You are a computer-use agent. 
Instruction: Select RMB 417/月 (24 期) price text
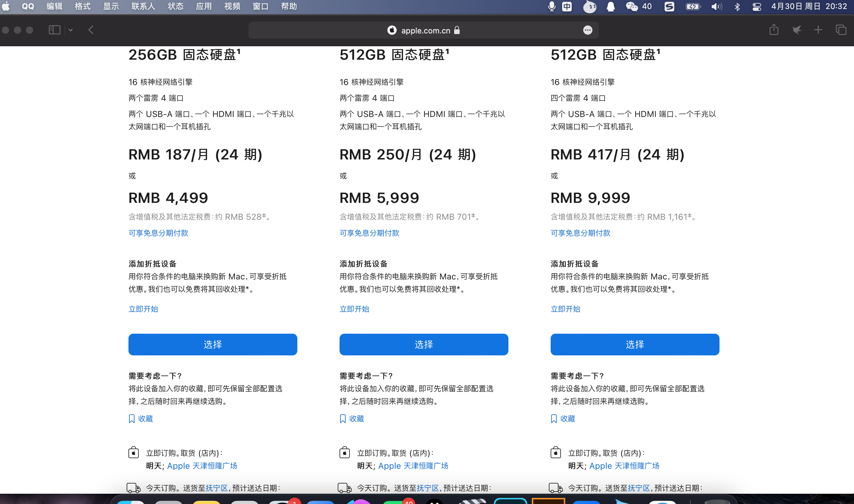617,155
